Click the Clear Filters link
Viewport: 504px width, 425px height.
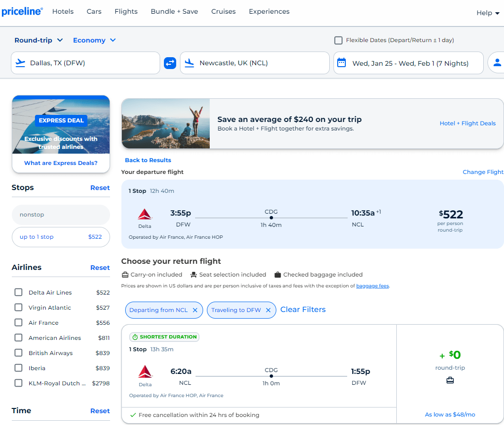pos(303,310)
